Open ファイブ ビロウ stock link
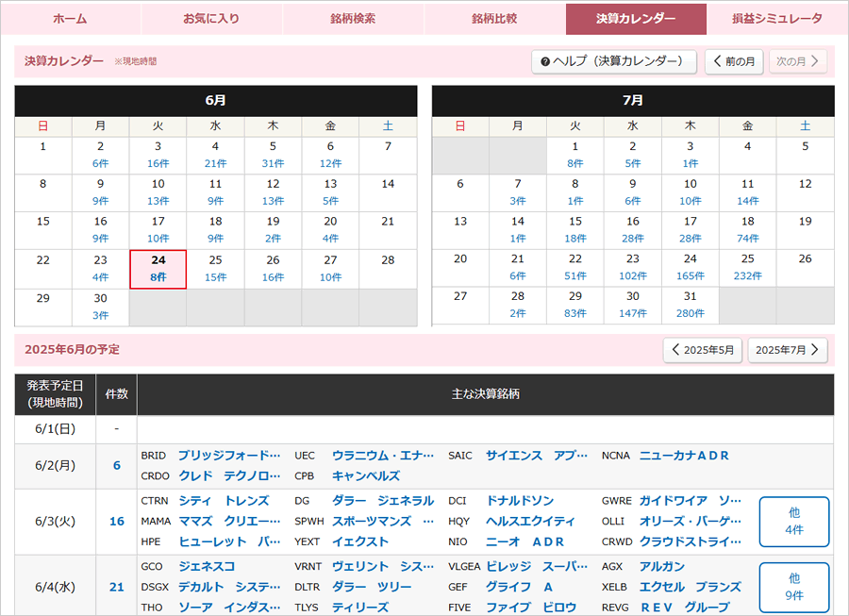Screen dimensions: 849x616 tap(530, 608)
